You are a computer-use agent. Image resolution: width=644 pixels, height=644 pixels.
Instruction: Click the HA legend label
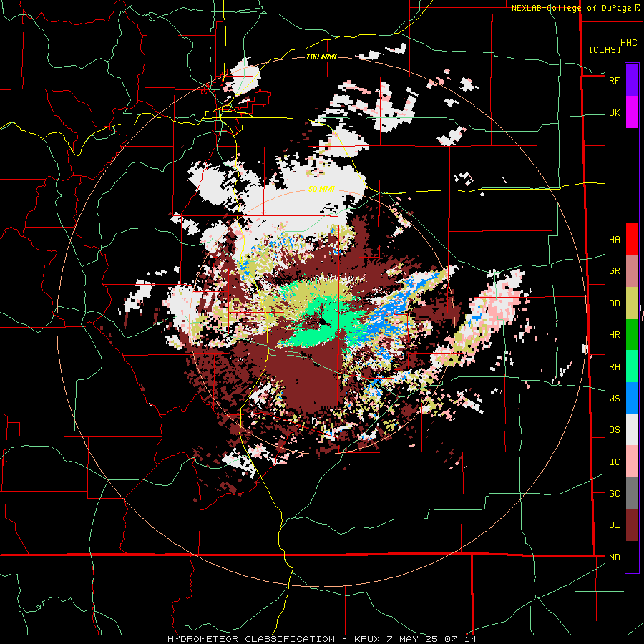pos(614,240)
